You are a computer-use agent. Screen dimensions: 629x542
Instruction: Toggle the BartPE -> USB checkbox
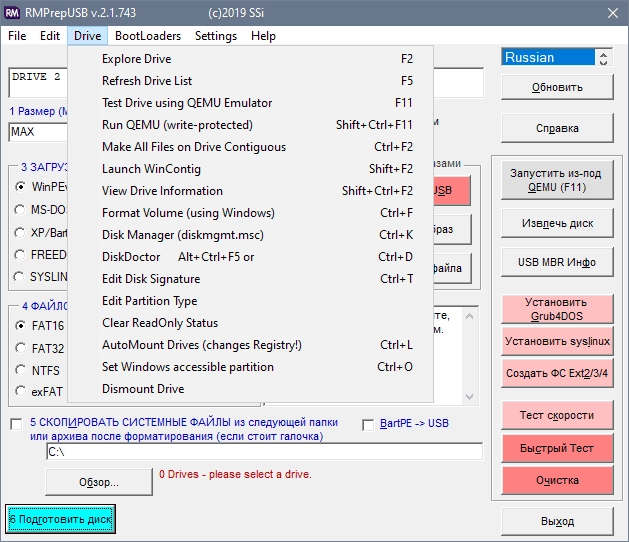point(368,425)
